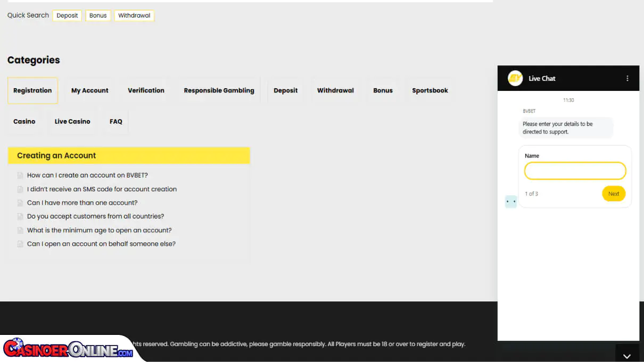
Task: Collapse the chat with the bottom chevron
Action: pos(627,356)
